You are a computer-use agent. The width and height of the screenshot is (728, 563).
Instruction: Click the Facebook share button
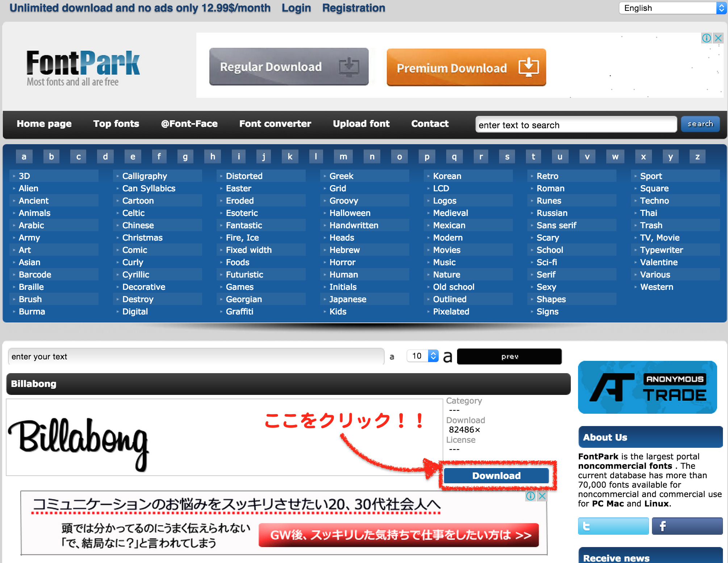pos(687,526)
